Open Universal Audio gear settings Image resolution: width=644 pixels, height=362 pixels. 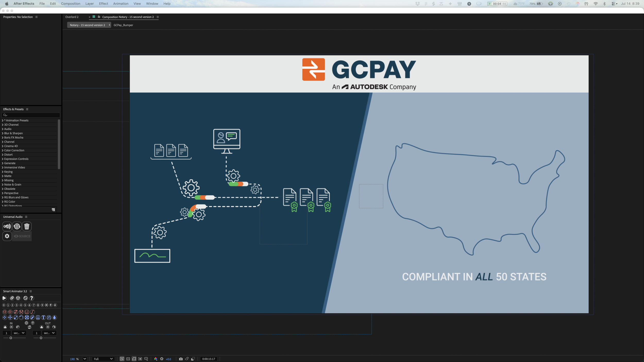click(x=7, y=236)
